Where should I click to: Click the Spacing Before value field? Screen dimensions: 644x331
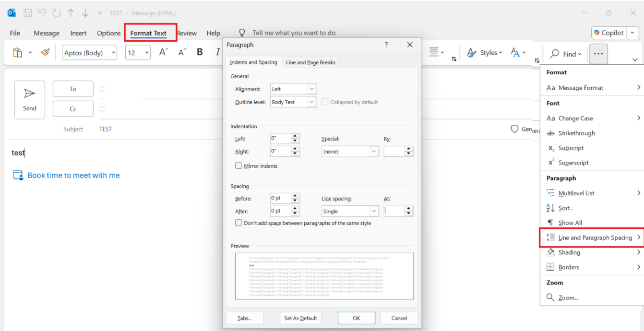click(x=280, y=198)
